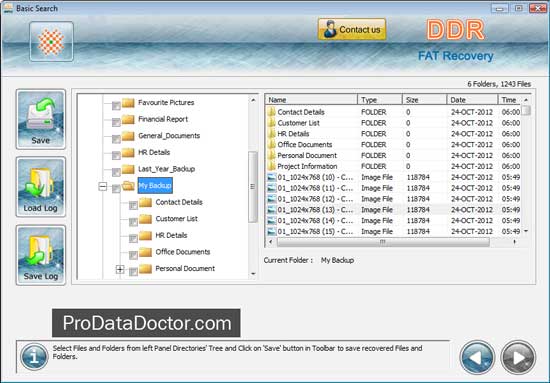The width and height of the screenshot is (550, 383).
Task: Click the Contact us button
Action: coord(352,29)
